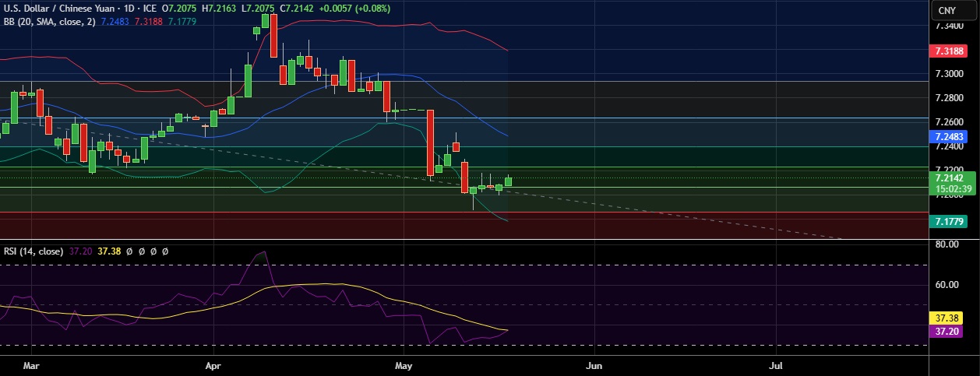Viewport: 980px width, 376px height.
Task: Select the RSI (14, close) indicator legend
Action: point(33,251)
